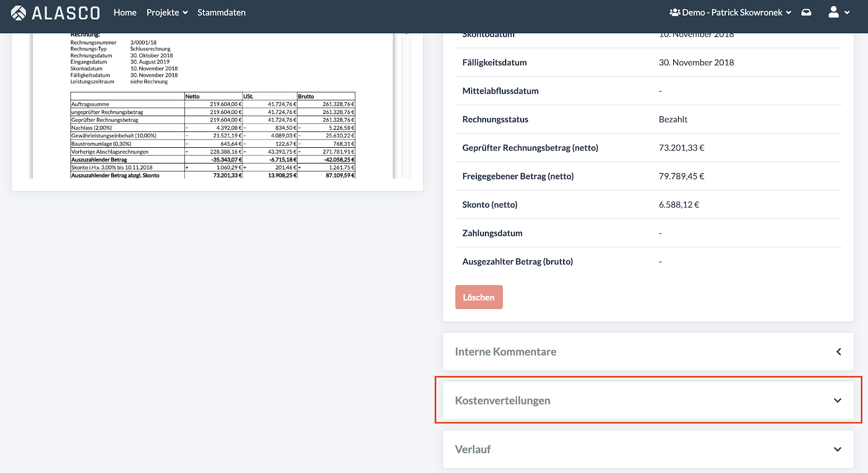868x473 pixels.
Task: Collapse the Kostenverteilungen section
Action: [x=648, y=400]
